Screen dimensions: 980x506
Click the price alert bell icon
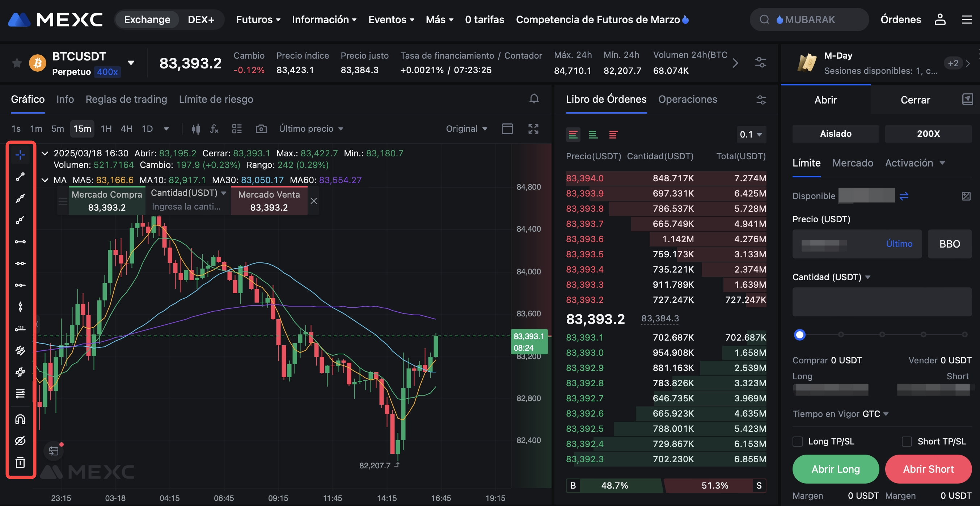click(534, 99)
